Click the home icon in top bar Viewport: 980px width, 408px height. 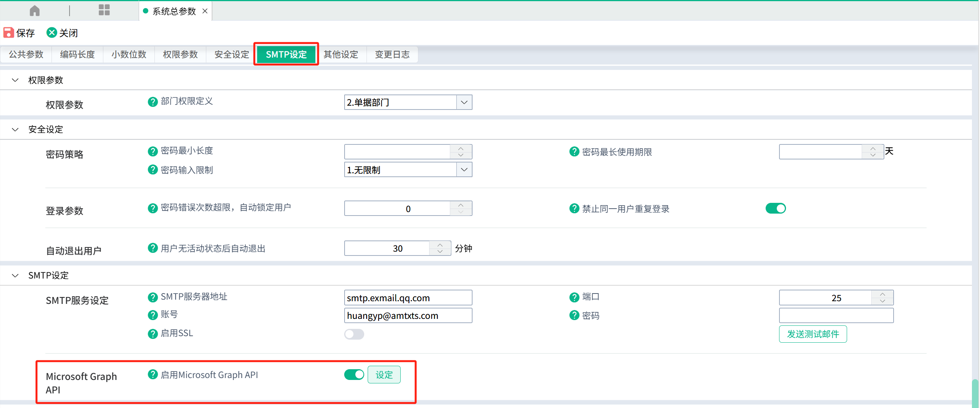click(35, 10)
